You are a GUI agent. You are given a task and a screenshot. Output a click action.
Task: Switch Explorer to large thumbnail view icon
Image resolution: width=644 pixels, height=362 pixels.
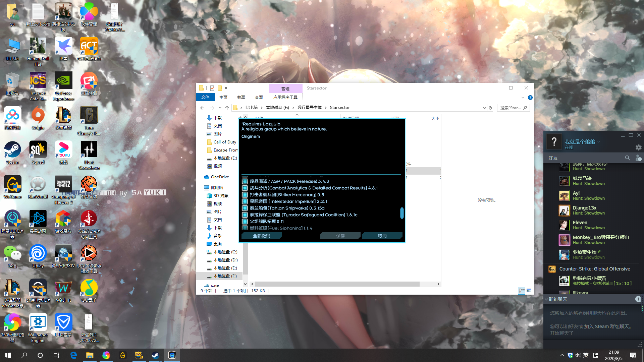(x=529, y=291)
